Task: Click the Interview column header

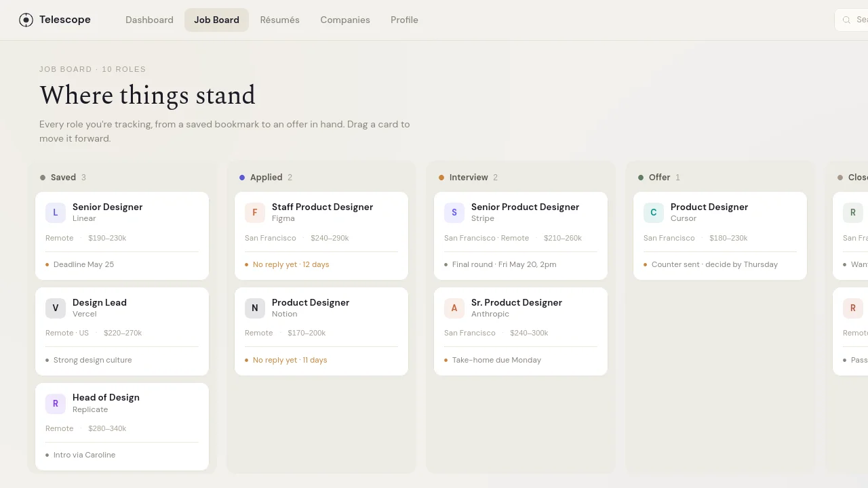Action: click(469, 178)
